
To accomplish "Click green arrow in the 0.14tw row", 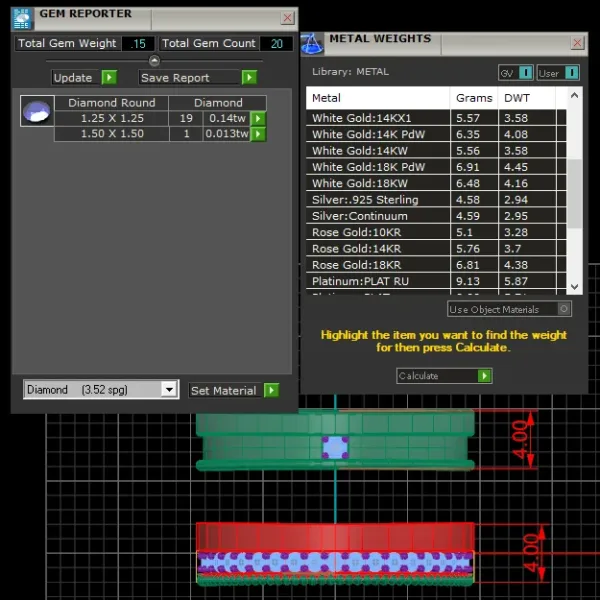I will point(258,118).
